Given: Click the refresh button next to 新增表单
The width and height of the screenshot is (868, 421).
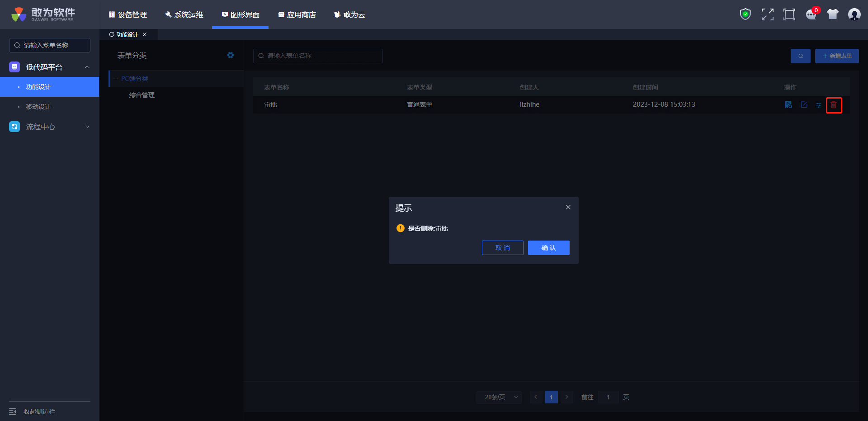Looking at the screenshot, I should point(800,56).
